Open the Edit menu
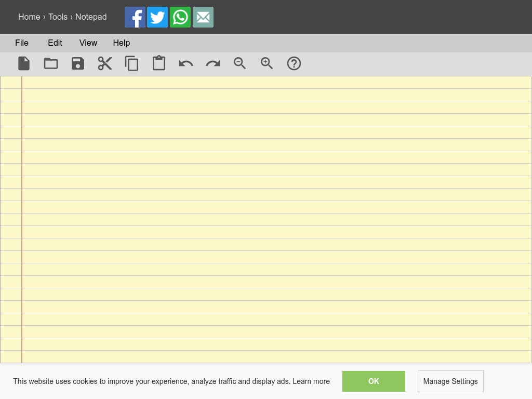This screenshot has width=532, height=399. coord(55,43)
